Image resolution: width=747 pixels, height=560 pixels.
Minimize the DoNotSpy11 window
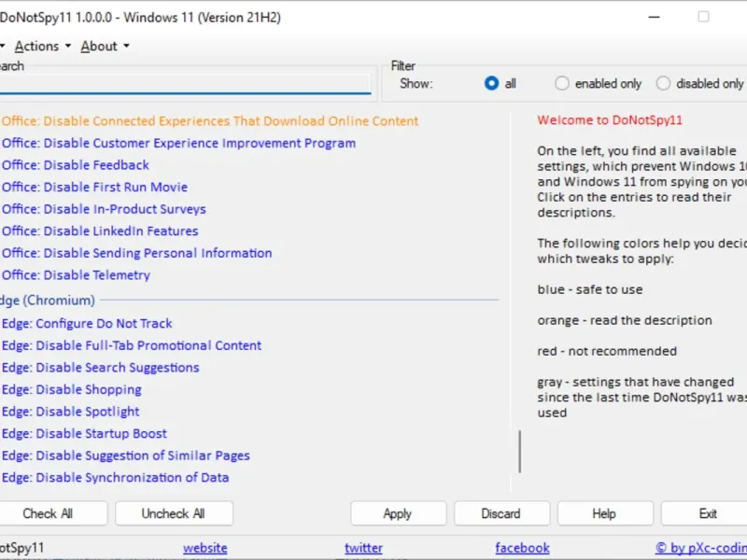[655, 17]
